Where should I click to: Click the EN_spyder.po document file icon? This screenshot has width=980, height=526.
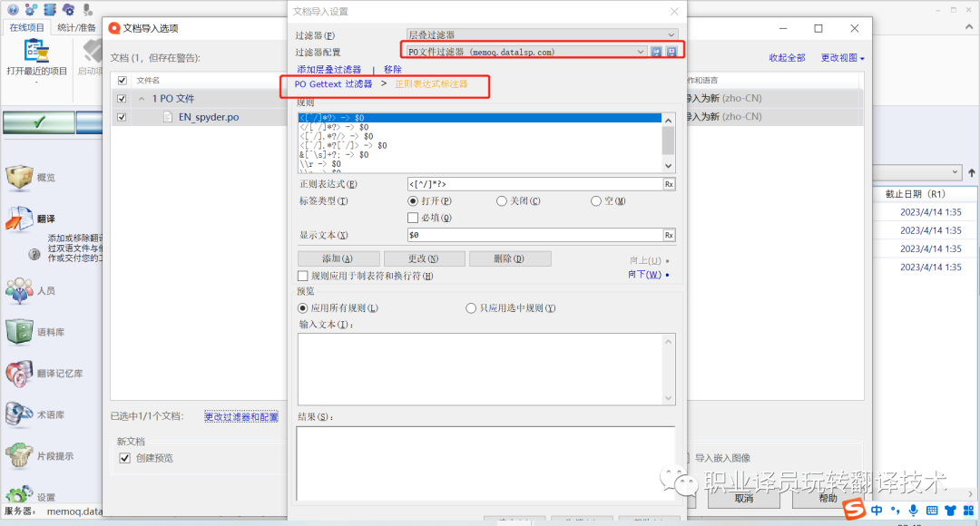pos(168,117)
